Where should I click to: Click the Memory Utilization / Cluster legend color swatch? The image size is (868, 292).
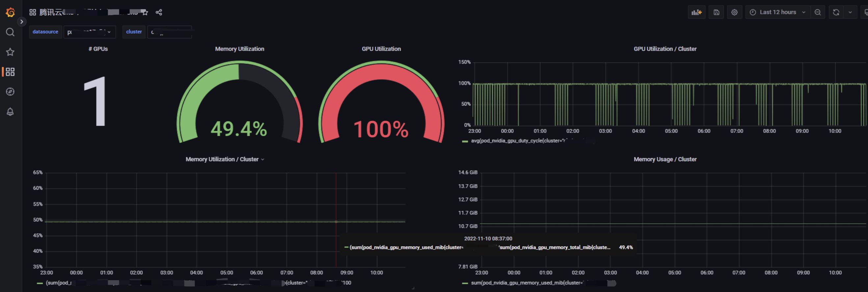(x=40, y=283)
